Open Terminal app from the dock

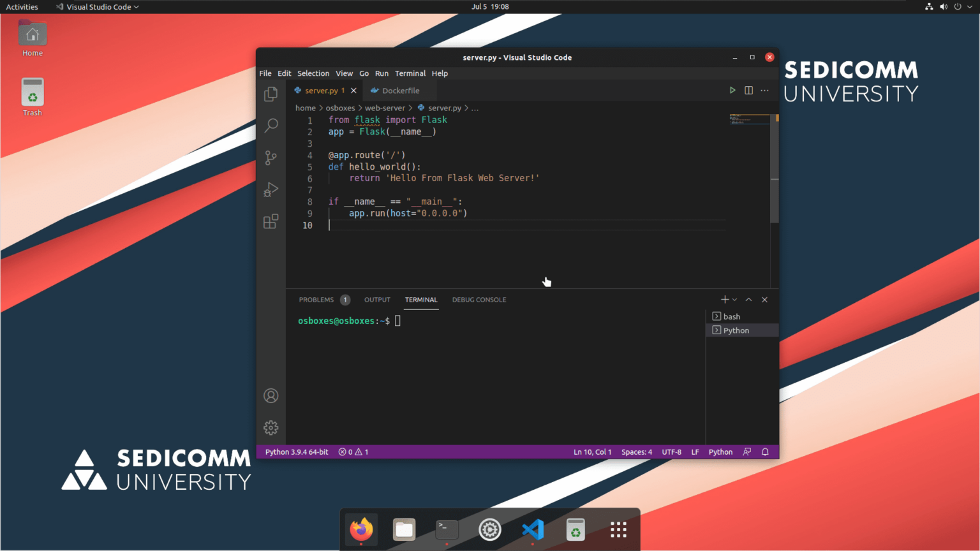447,529
